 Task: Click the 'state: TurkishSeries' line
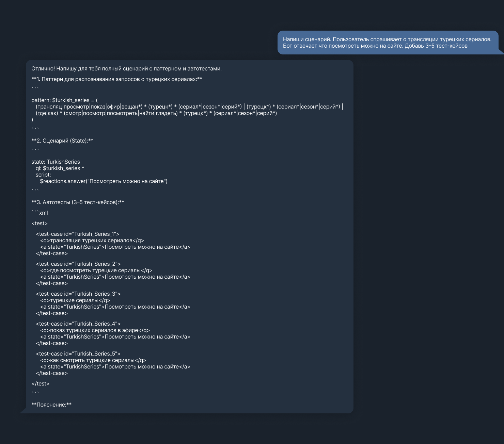(56, 162)
